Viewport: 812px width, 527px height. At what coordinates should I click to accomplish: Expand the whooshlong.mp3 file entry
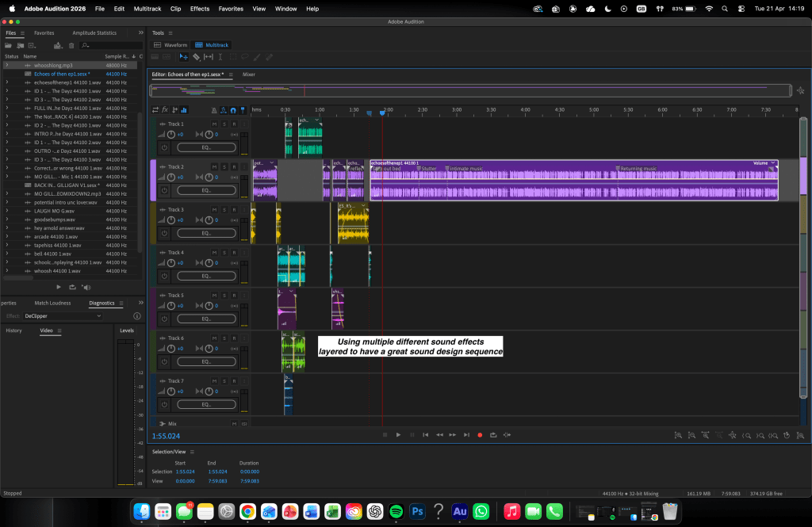(7, 65)
